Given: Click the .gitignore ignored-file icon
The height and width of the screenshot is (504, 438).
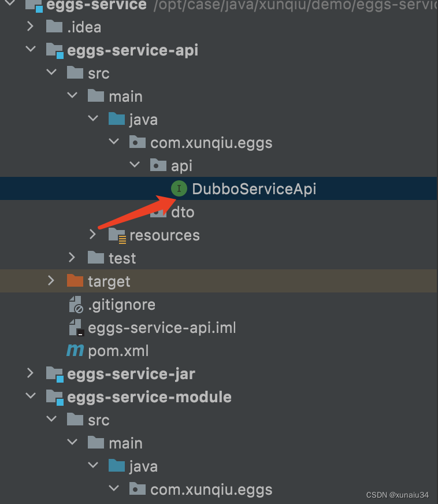Looking at the screenshot, I should point(74,305).
